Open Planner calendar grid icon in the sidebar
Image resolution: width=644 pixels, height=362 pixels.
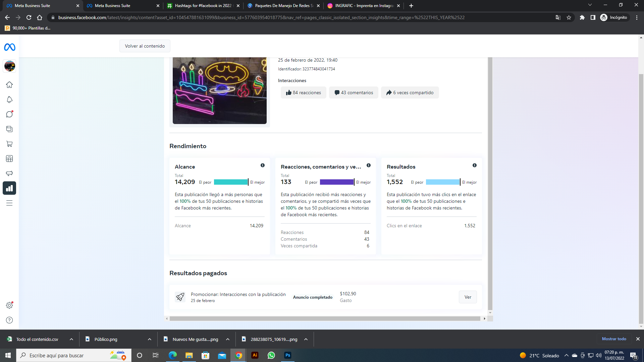coord(9,159)
